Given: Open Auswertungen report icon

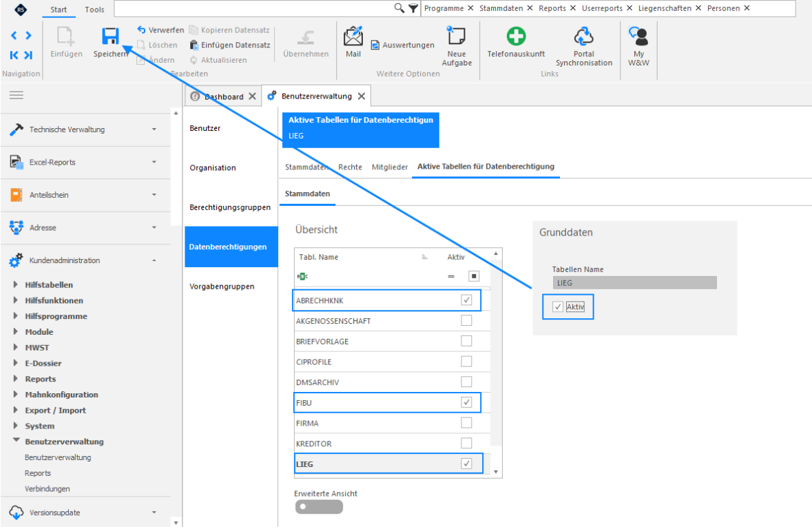Looking at the screenshot, I should click(x=375, y=45).
